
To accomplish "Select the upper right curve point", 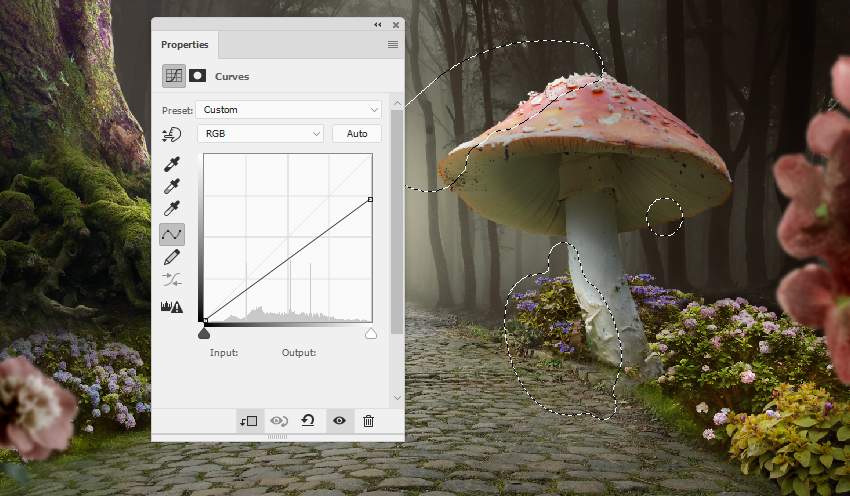I will pos(370,199).
